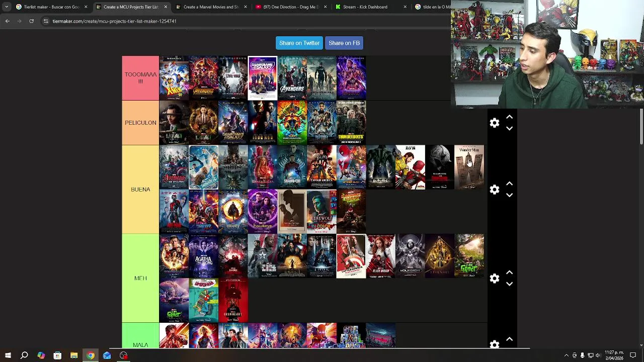Open Windows taskbar search
This screenshot has height=362, width=644.
tap(24, 355)
